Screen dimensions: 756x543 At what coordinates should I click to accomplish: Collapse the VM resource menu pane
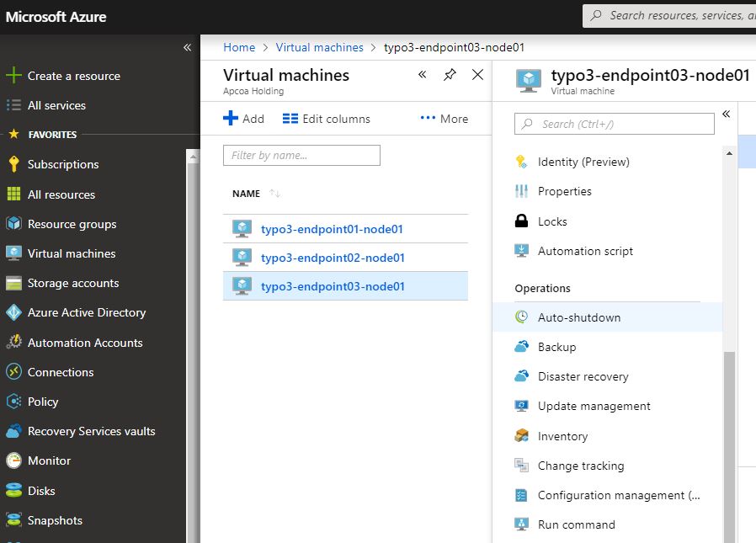tap(726, 114)
